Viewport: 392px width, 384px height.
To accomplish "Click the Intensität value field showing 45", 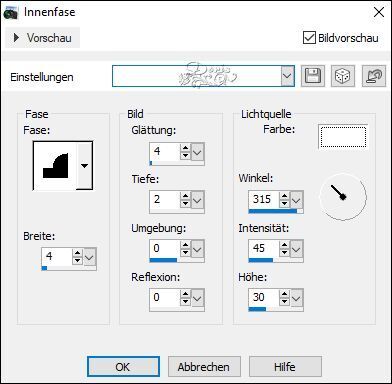I will tap(264, 249).
